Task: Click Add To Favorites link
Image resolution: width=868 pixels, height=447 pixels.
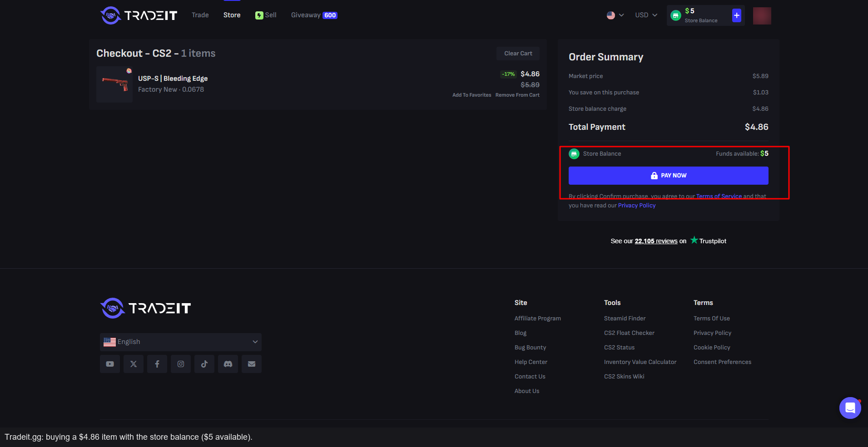Action: pos(471,95)
